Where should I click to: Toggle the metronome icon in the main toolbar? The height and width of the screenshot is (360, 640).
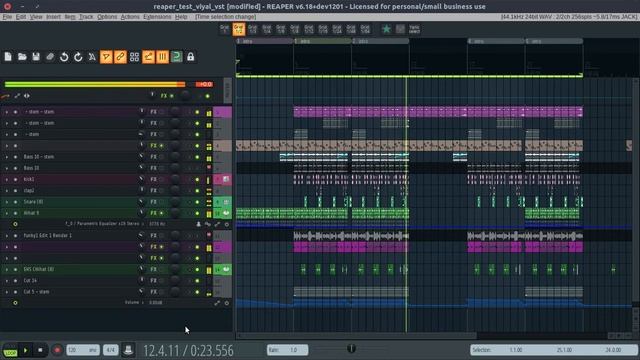point(92,57)
